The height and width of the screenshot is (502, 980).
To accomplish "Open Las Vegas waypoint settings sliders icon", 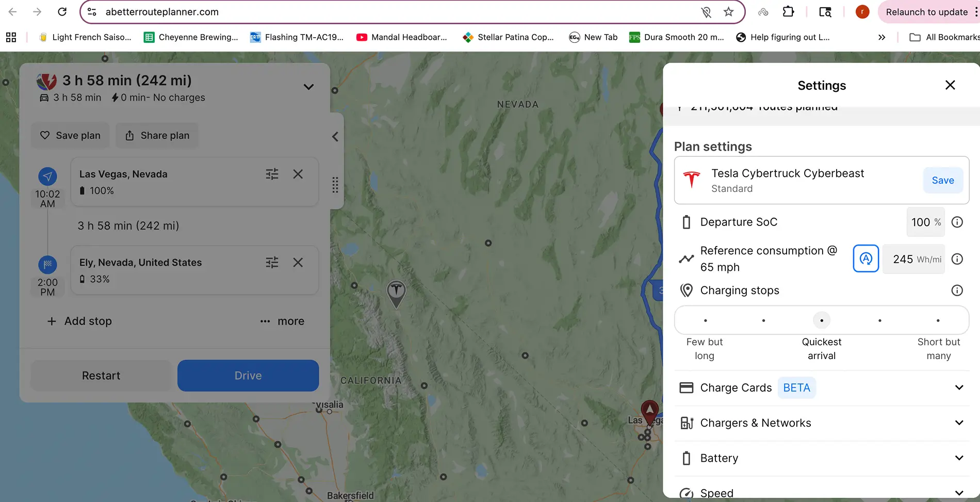I will [272, 174].
